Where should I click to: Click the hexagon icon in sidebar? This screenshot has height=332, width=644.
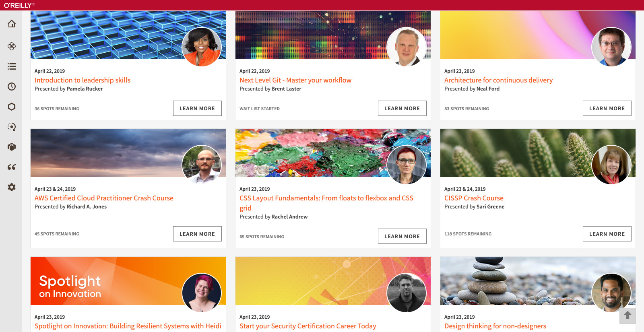12,107
